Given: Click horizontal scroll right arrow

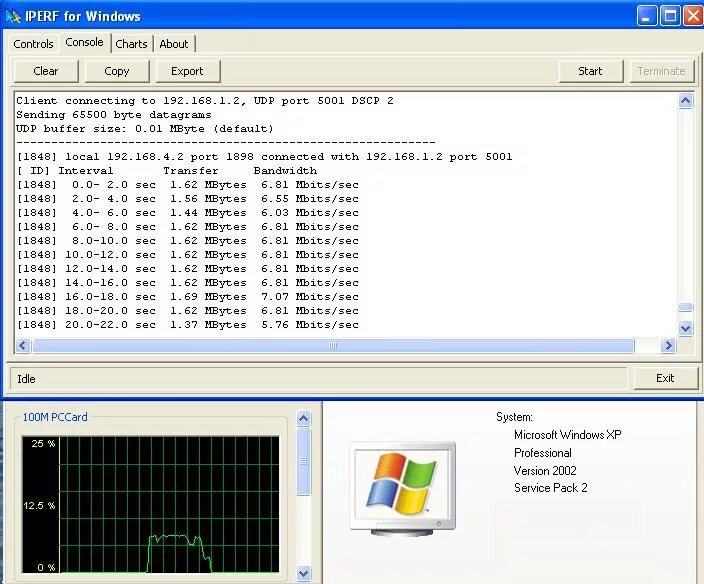Looking at the screenshot, I should point(668,345).
